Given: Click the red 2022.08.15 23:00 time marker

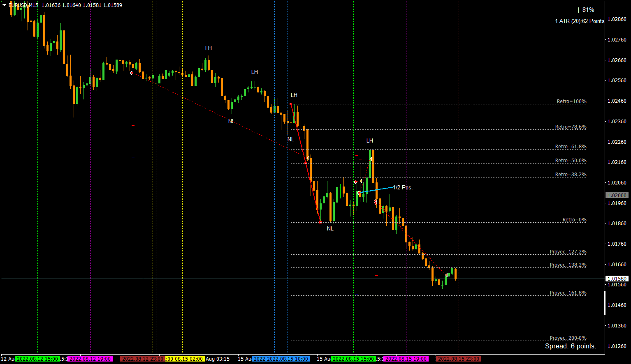Looking at the screenshot, I should tap(458, 359).
